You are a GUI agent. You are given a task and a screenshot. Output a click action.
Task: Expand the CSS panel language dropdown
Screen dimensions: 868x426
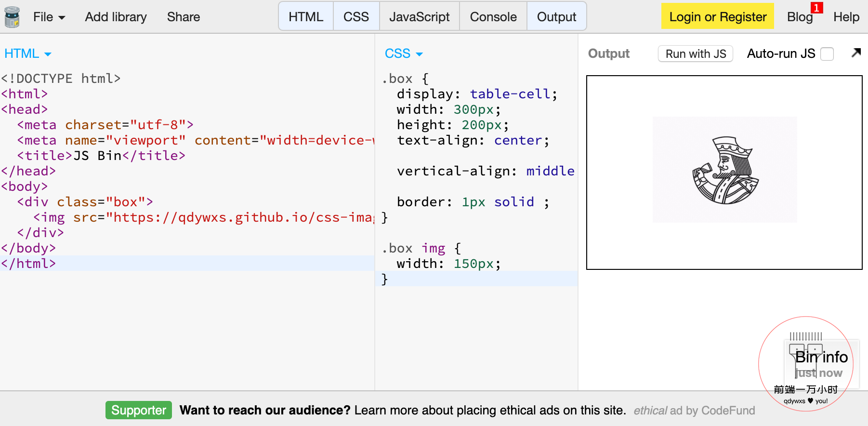(404, 53)
